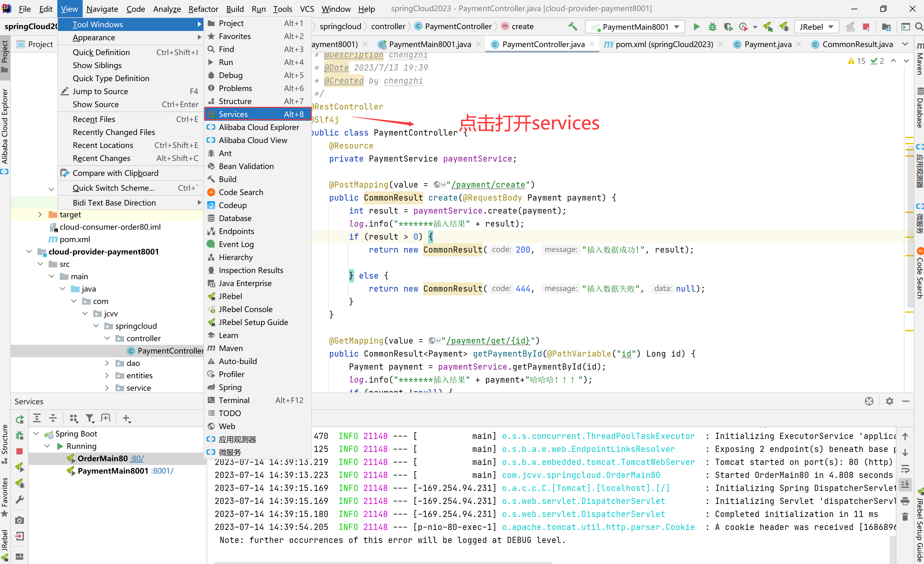Open the File menu
Screen dimensions: 924x564
coord(25,9)
